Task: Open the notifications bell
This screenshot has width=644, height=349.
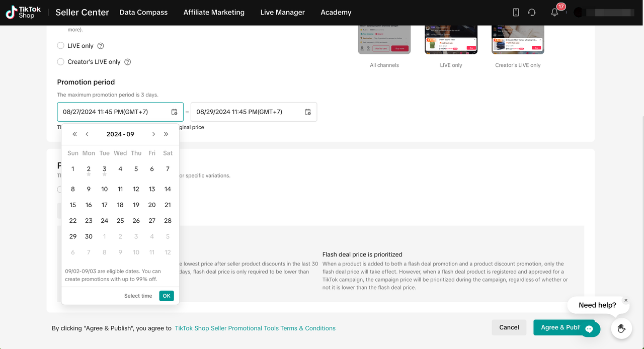Action: pos(554,13)
